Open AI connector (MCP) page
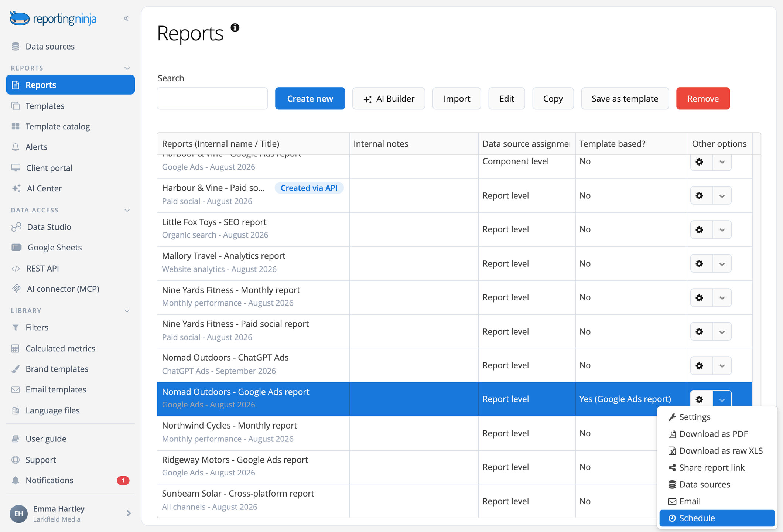 (x=70, y=289)
